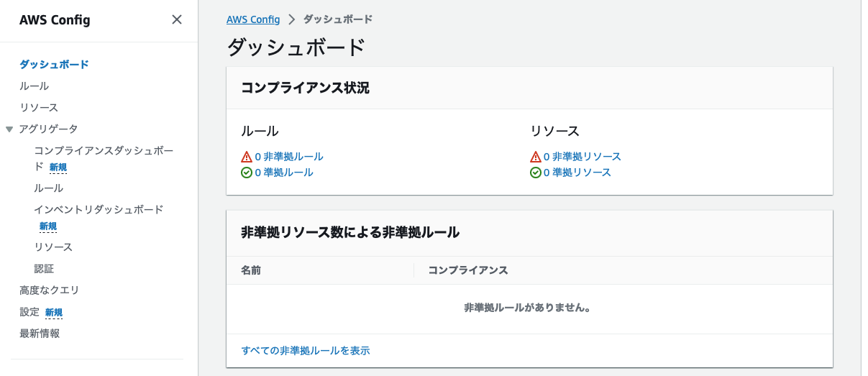
Task: Click the green check icon beside 準拠リソース
Action: pyautogui.click(x=535, y=173)
